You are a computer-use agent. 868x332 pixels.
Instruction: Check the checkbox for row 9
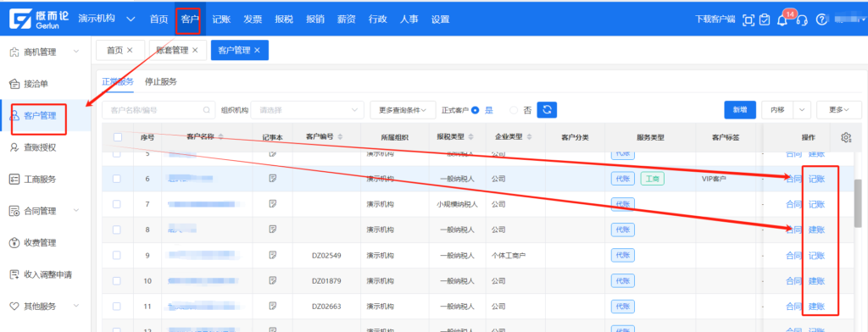coord(117,255)
